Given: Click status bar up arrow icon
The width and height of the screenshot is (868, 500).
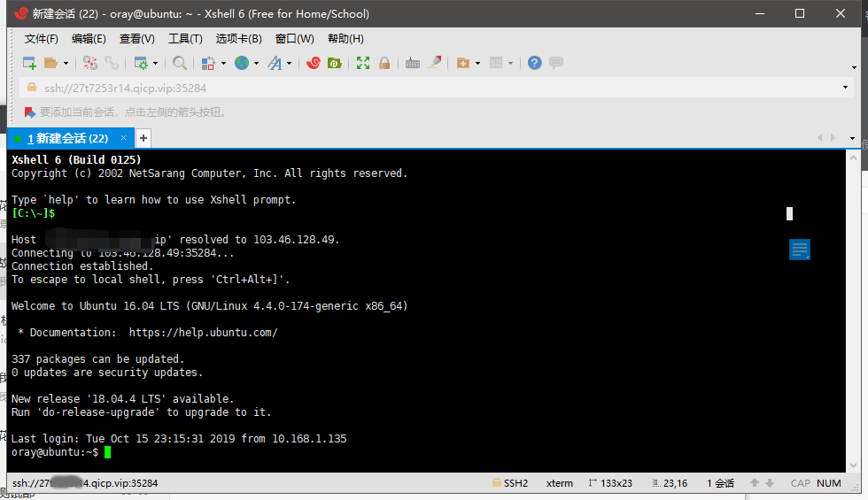Looking at the screenshot, I should 755,483.
